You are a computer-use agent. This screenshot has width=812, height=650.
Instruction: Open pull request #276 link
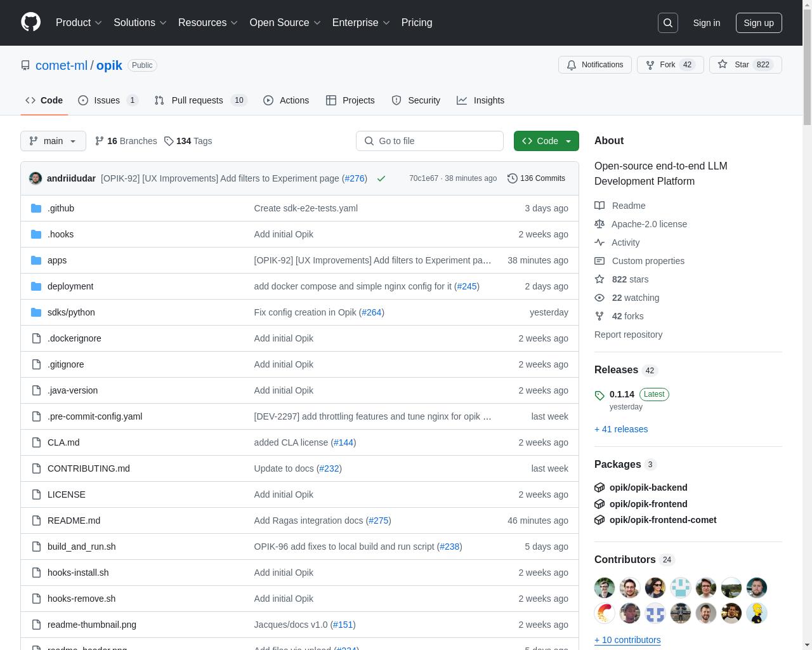tap(355, 178)
